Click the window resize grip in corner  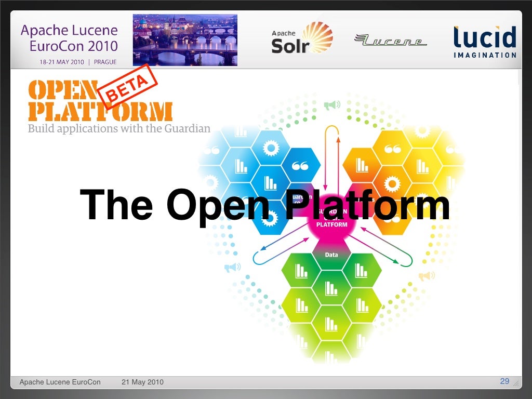point(516,383)
